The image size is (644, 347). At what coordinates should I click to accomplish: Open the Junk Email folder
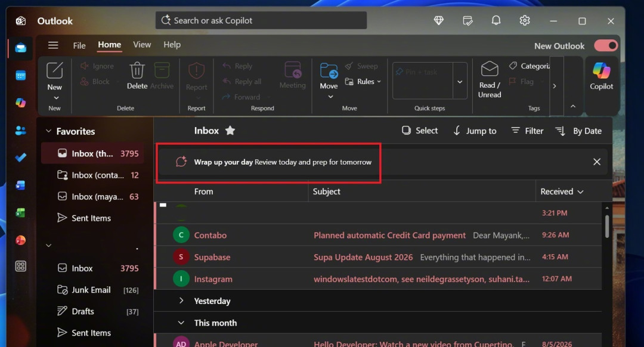pyautogui.click(x=93, y=290)
